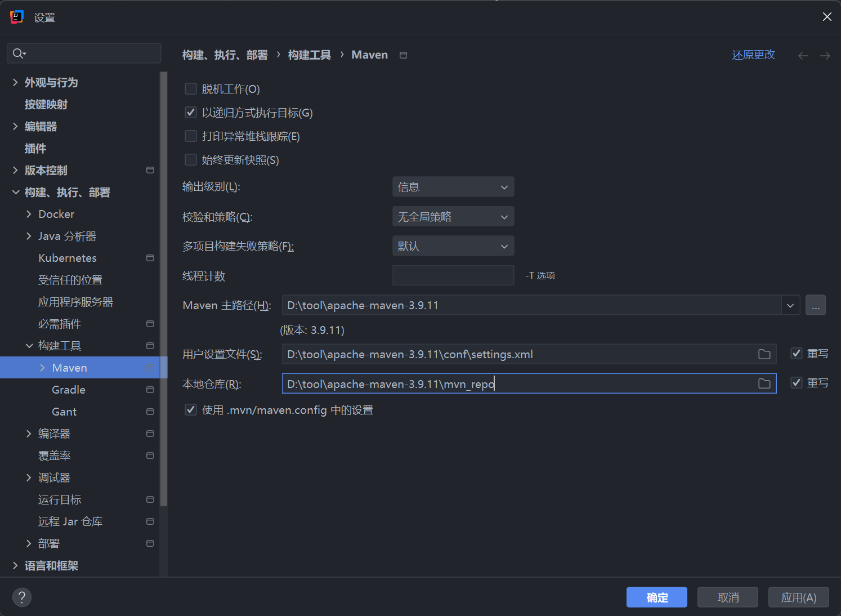Uncheck 以递归方式执行目标(G)
Viewport: 841px width, 616px height.
click(191, 113)
